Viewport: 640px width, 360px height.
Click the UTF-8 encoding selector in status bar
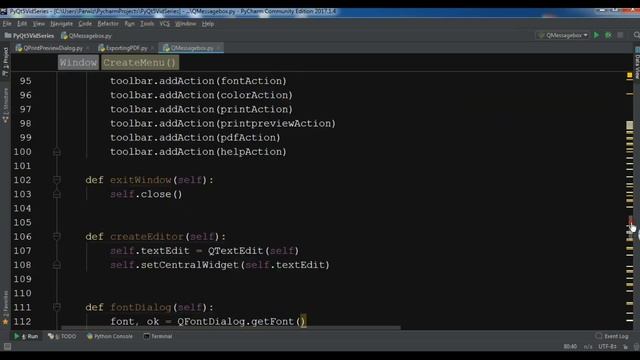[x=607, y=347]
